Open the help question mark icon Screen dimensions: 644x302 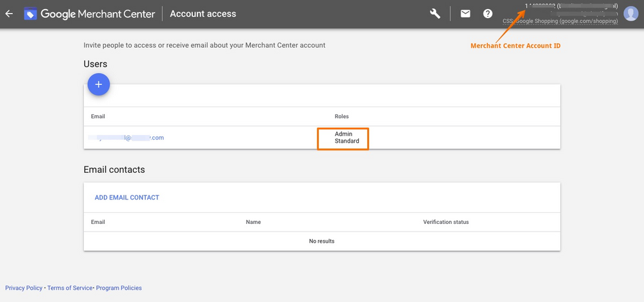click(488, 14)
